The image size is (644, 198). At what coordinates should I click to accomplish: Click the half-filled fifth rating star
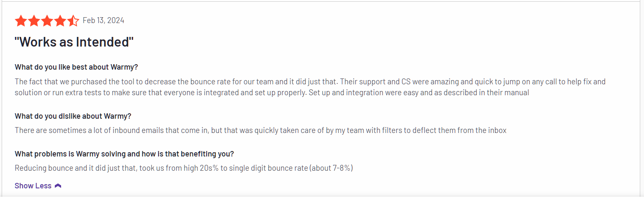pyautogui.click(x=72, y=21)
